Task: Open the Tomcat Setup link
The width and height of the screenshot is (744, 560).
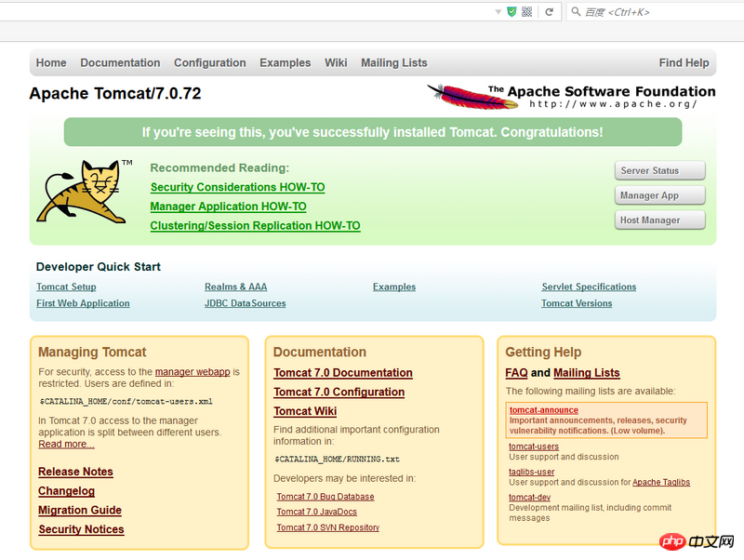Action: point(66,287)
